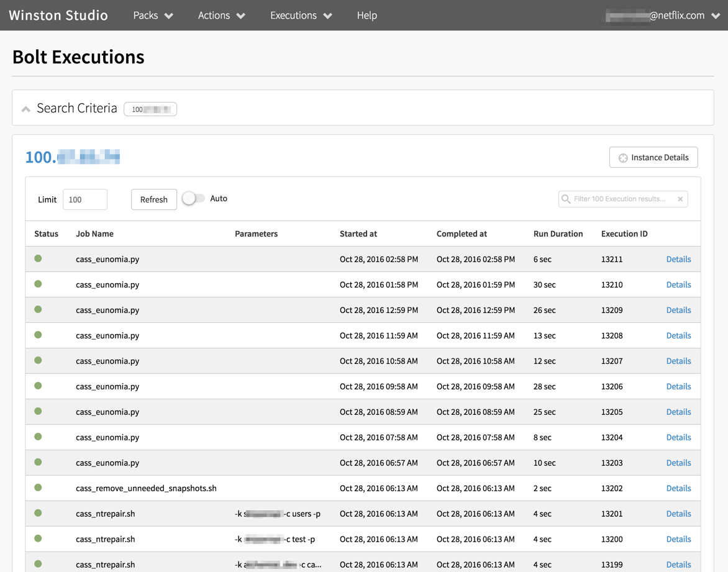Open Details link for execution 13210

tap(678, 284)
